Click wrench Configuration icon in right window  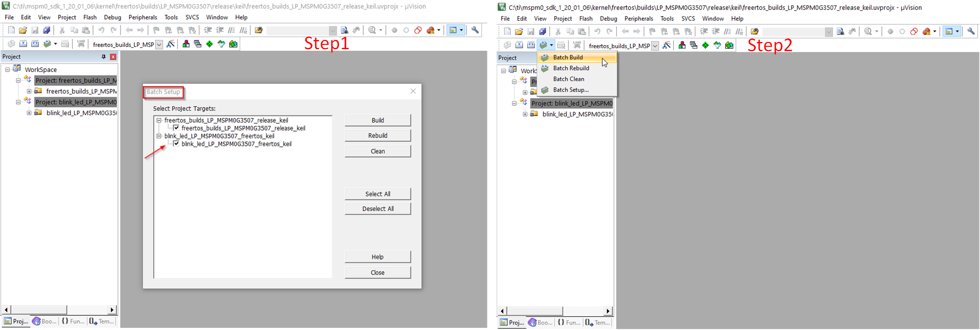pos(971,31)
